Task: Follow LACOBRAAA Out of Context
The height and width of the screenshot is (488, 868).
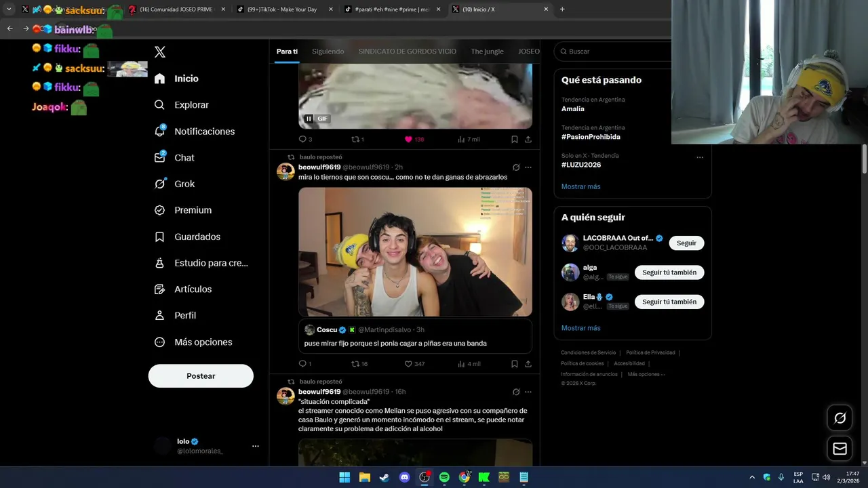Action: 686,243
